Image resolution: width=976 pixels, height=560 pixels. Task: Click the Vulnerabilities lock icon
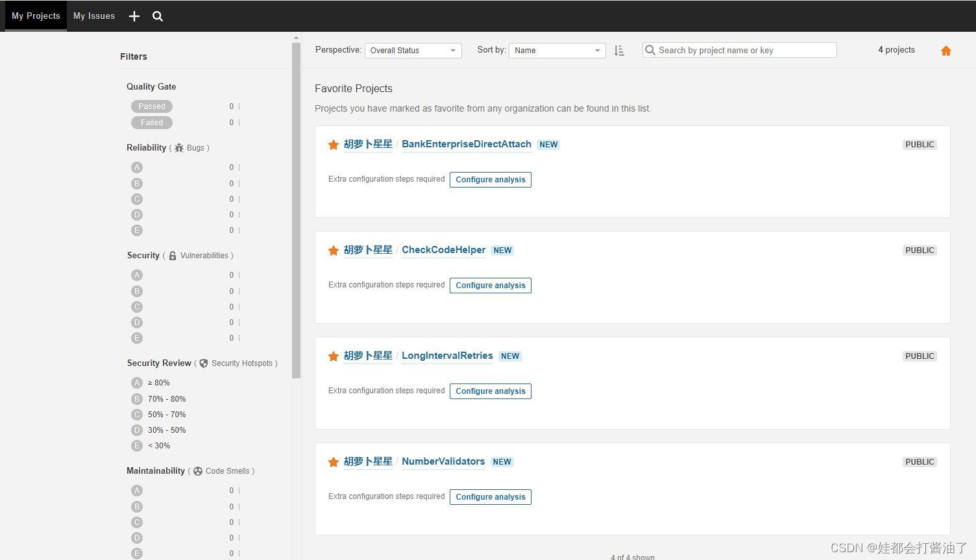[173, 256]
